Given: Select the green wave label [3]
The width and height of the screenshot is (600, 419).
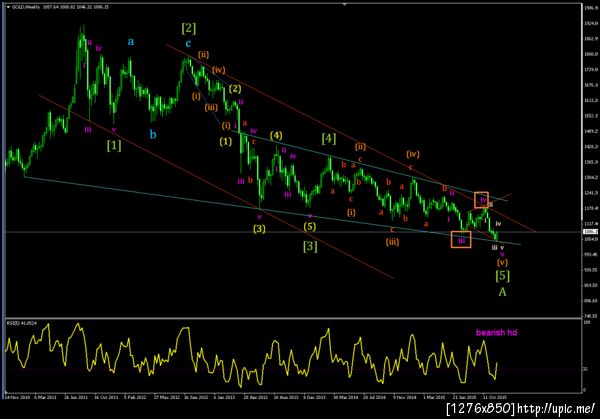Looking at the screenshot, I should (310, 246).
